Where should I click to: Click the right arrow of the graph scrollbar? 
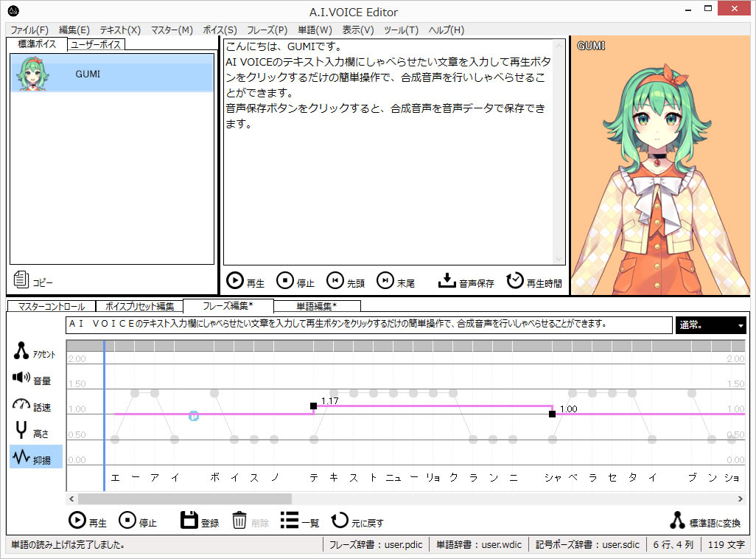coord(740,499)
